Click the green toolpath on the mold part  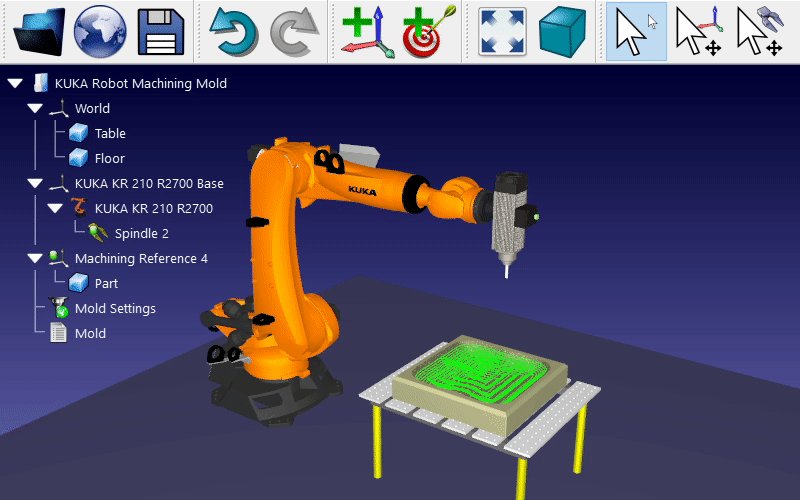click(x=482, y=372)
